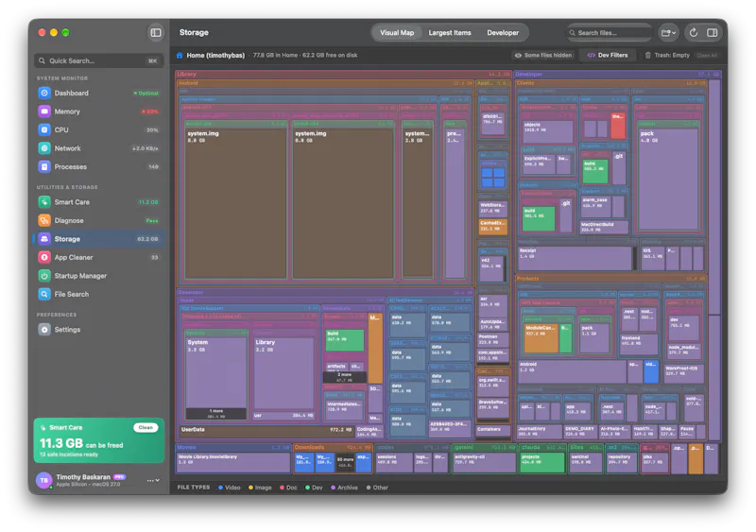This screenshot has width=756, height=532.
Task: Select the Storage sidebar item
Action: (99, 239)
